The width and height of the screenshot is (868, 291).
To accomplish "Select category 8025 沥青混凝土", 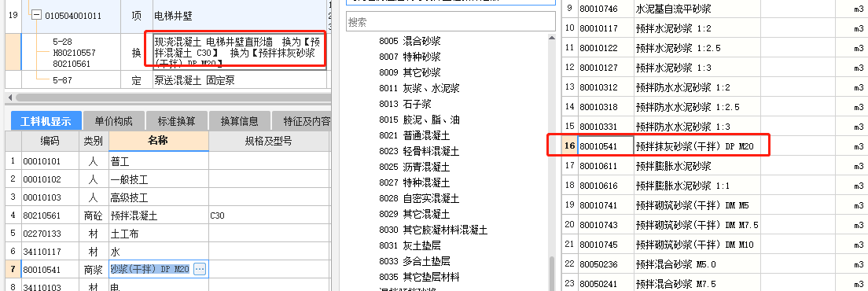I will click(x=414, y=167).
